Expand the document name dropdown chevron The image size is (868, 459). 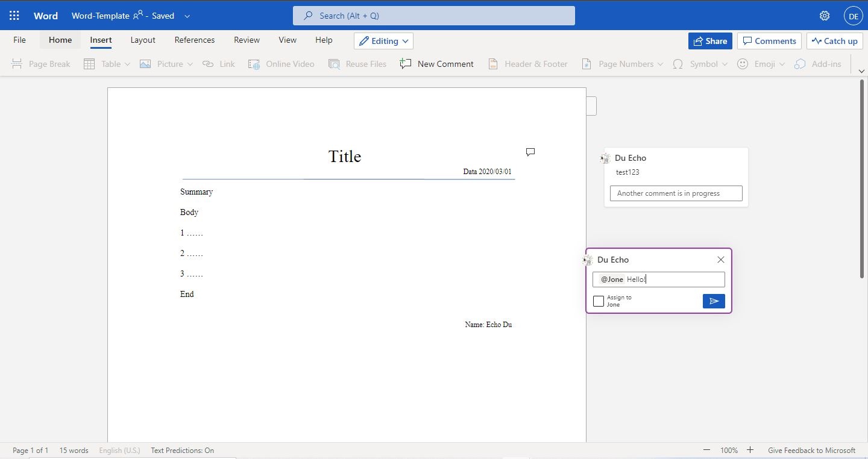click(187, 16)
